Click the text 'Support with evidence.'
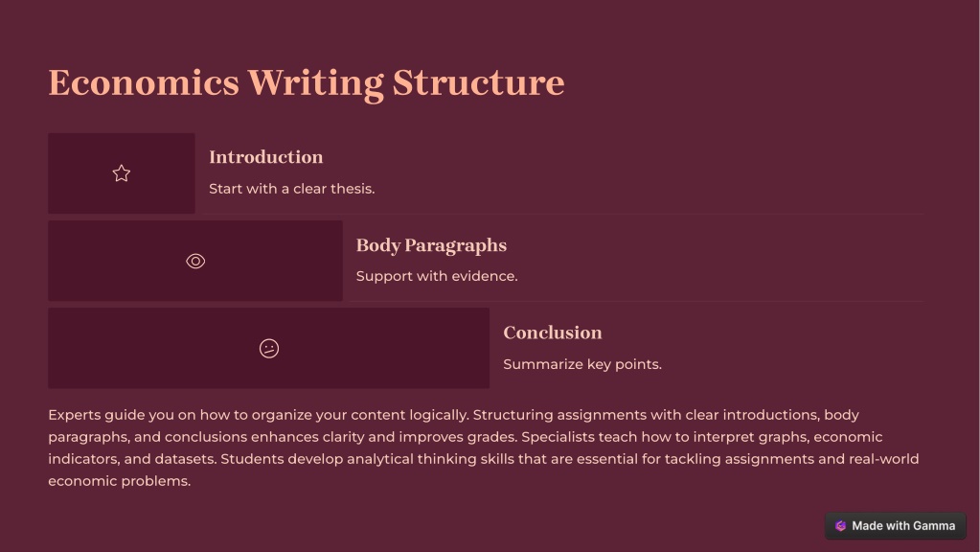This screenshot has height=552, width=980. pos(437,276)
